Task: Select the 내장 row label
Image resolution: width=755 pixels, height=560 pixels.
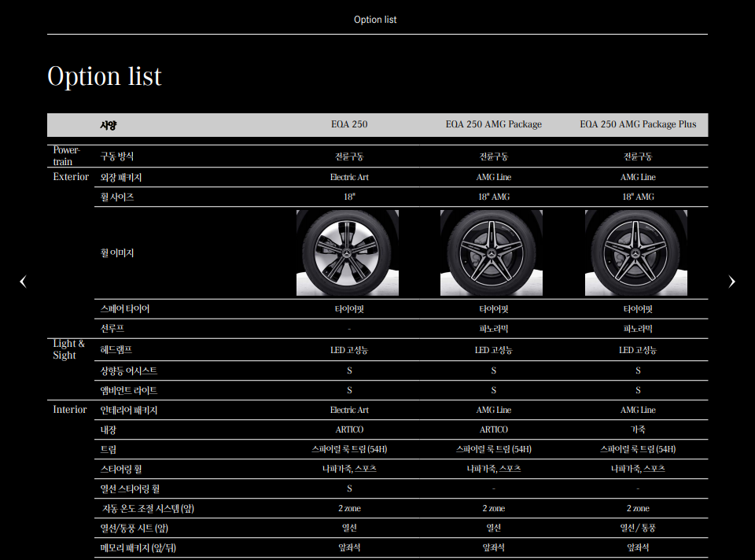Action: pos(109,430)
